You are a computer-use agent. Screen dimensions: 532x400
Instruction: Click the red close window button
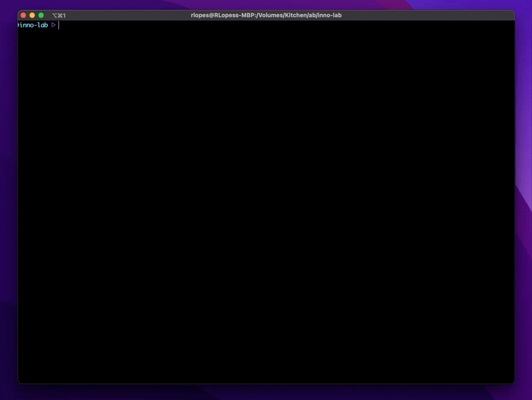tap(23, 16)
